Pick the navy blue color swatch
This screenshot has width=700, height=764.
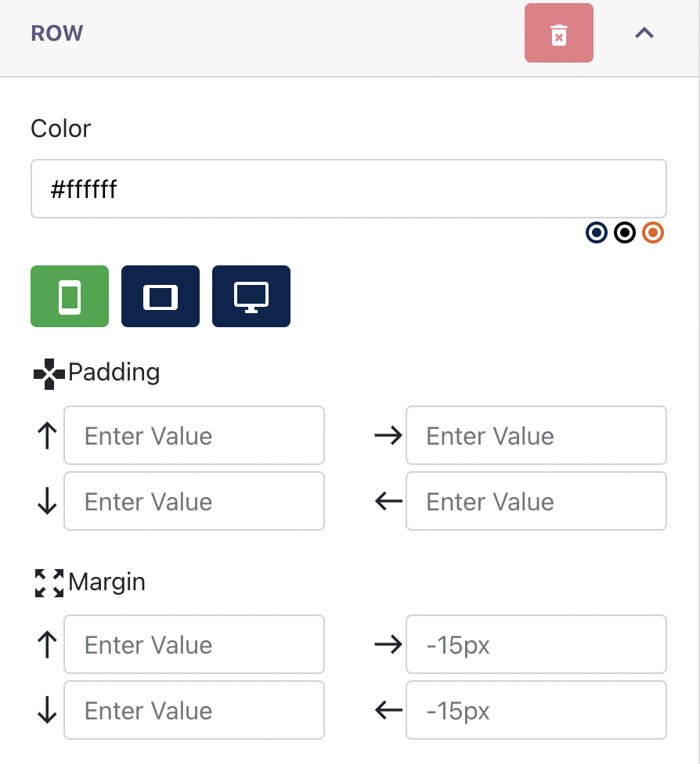596,232
